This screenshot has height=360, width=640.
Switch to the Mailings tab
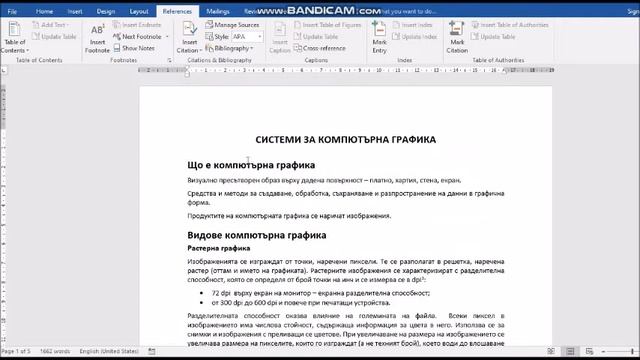coord(218,11)
